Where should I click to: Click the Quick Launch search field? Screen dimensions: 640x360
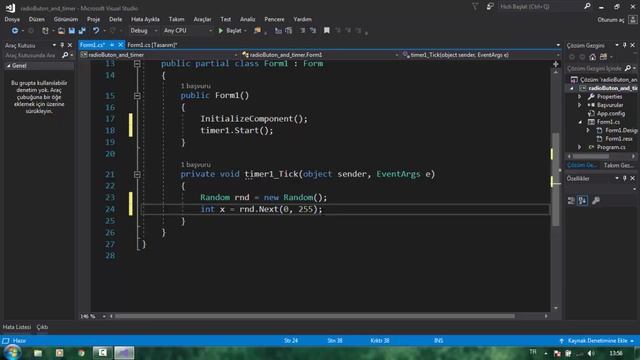tap(539, 7)
